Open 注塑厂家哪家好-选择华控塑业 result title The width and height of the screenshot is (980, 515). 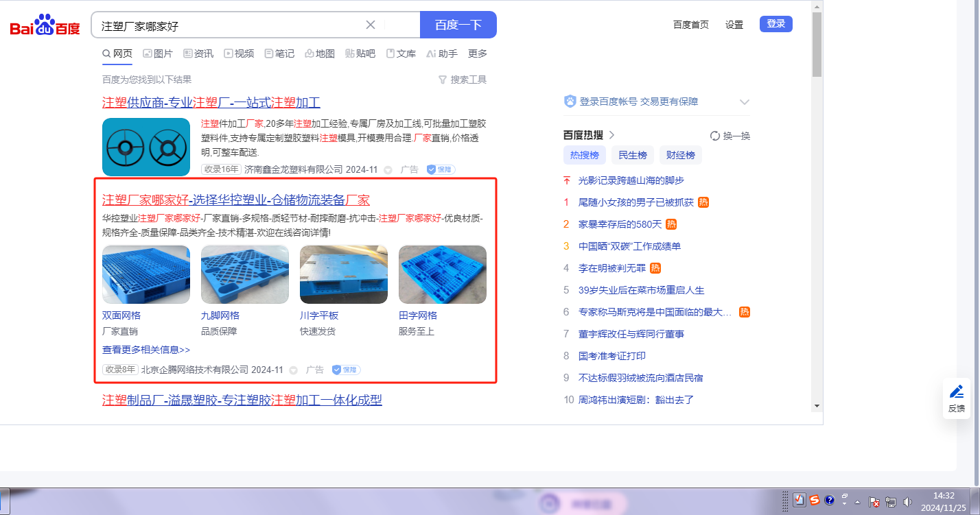pyautogui.click(x=236, y=200)
